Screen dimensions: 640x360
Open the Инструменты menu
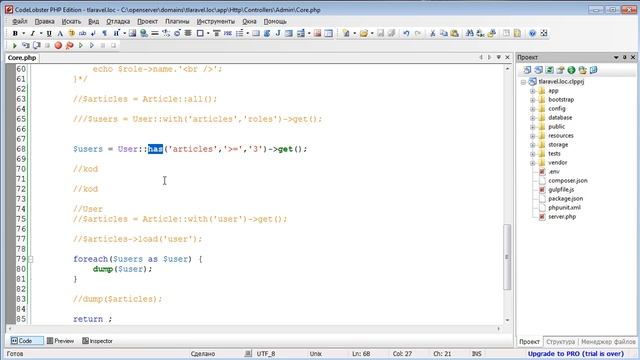click(x=216, y=21)
